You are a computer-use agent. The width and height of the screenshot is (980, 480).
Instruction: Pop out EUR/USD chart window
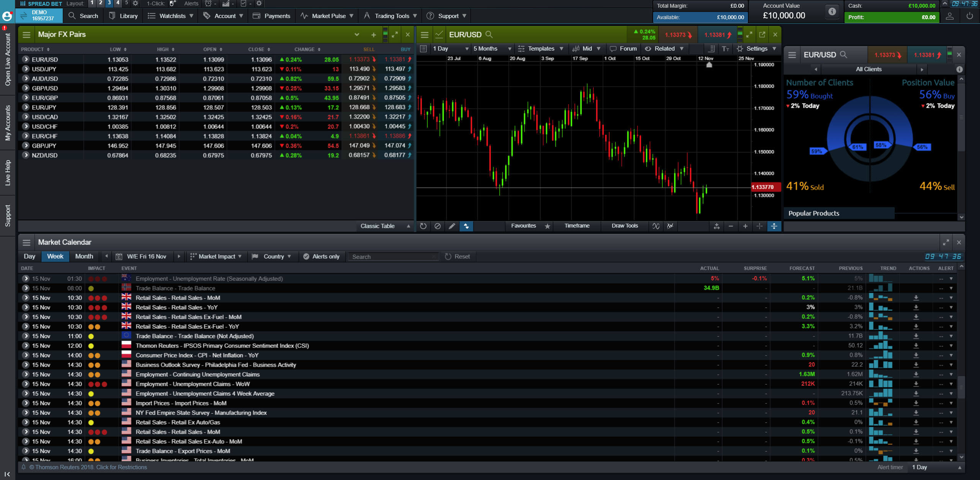[762, 34]
